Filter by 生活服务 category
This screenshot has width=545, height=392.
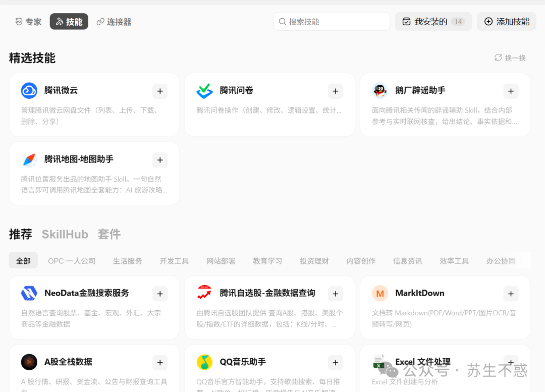point(128,261)
